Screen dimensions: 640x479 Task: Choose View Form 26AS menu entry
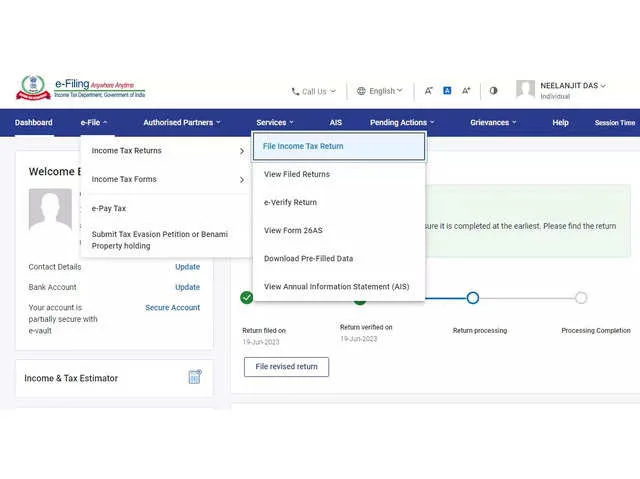(x=293, y=230)
